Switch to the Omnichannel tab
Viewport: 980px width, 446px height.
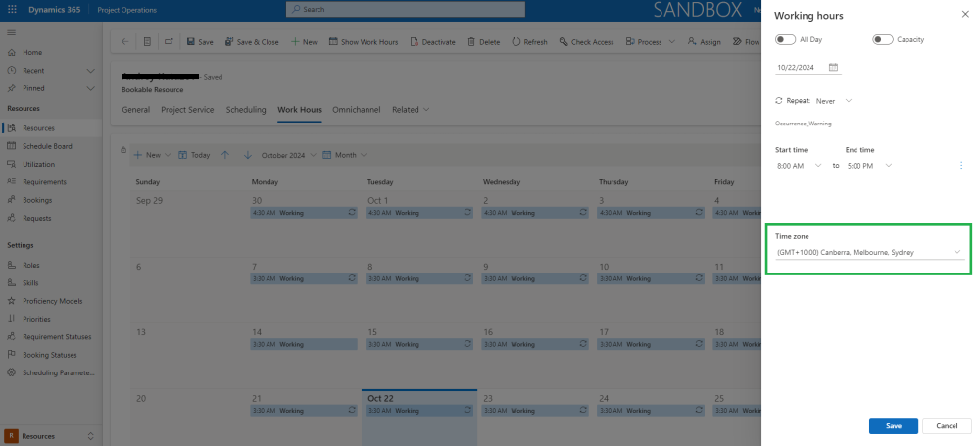[357, 110]
